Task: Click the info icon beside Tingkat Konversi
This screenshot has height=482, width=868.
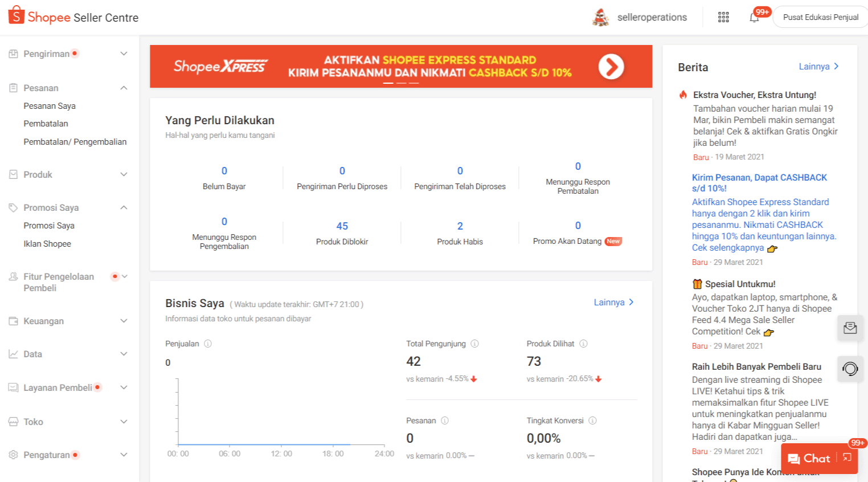Action: point(592,420)
